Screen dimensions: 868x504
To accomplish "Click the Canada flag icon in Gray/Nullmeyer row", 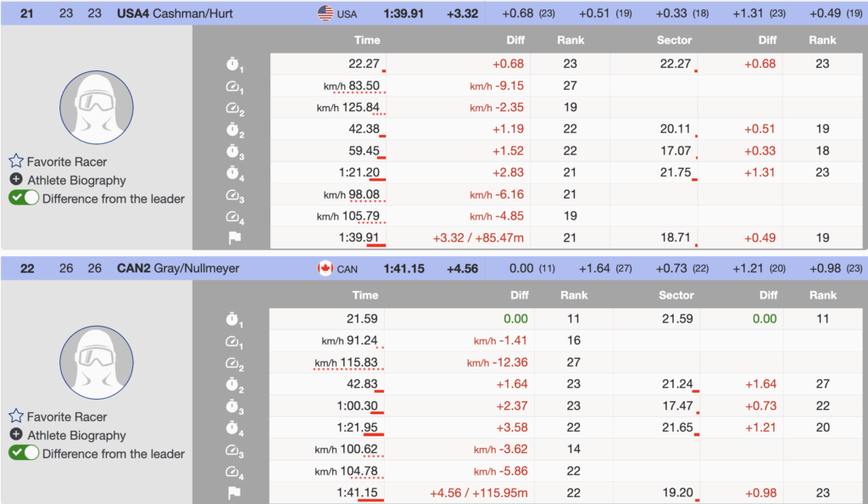I will click(x=325, y=269).
